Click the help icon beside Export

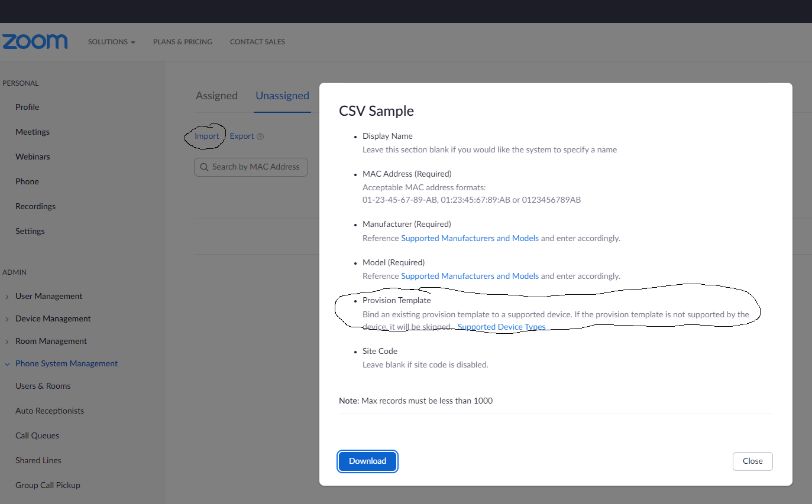pos(260,136)
